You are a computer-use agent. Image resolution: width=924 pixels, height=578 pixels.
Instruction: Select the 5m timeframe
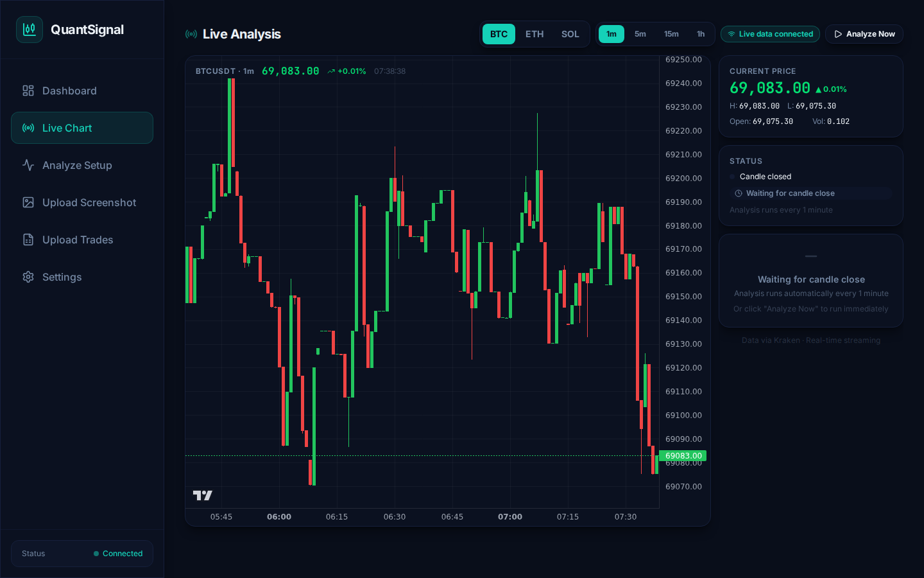tap(640, 34)
